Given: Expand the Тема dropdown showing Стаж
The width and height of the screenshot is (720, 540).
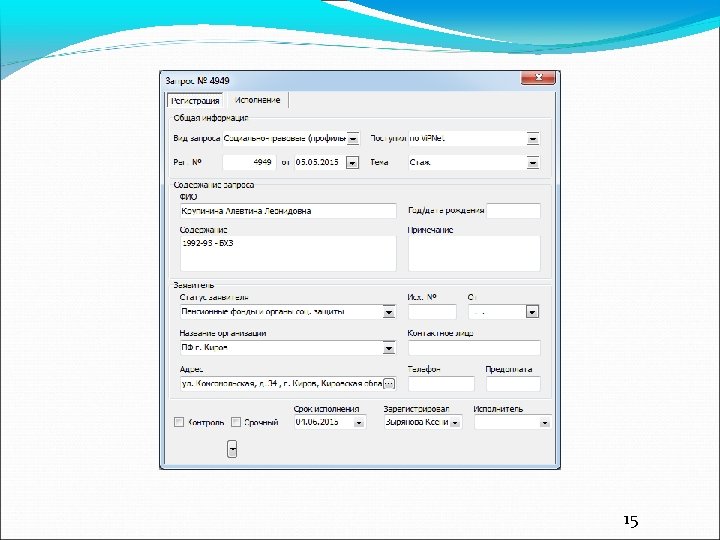Looking at the screenshot, I should [533, 163].
